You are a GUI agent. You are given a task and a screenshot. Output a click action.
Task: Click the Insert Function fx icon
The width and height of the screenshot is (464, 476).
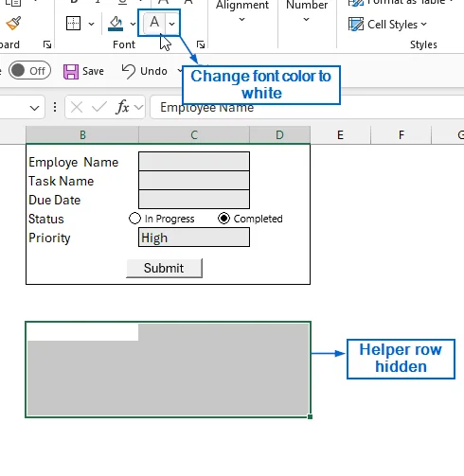[122, 107]
